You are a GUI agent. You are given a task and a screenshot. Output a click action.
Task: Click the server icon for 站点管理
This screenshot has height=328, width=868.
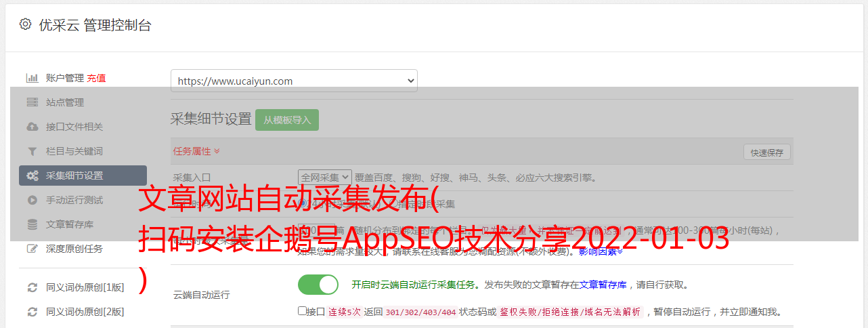[32, 102]
